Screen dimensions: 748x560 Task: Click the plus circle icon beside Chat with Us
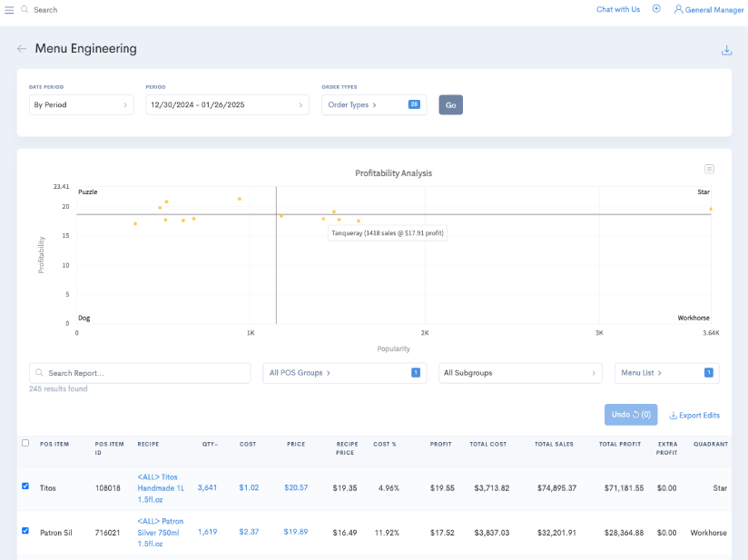[656, 9]
